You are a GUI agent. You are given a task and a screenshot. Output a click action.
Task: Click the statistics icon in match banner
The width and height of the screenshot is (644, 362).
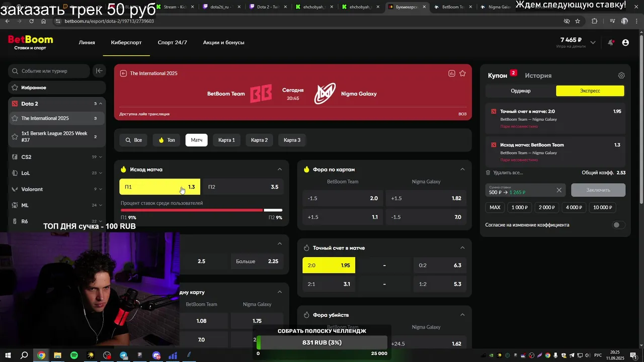pyautogui.click(x=452, y=73)
